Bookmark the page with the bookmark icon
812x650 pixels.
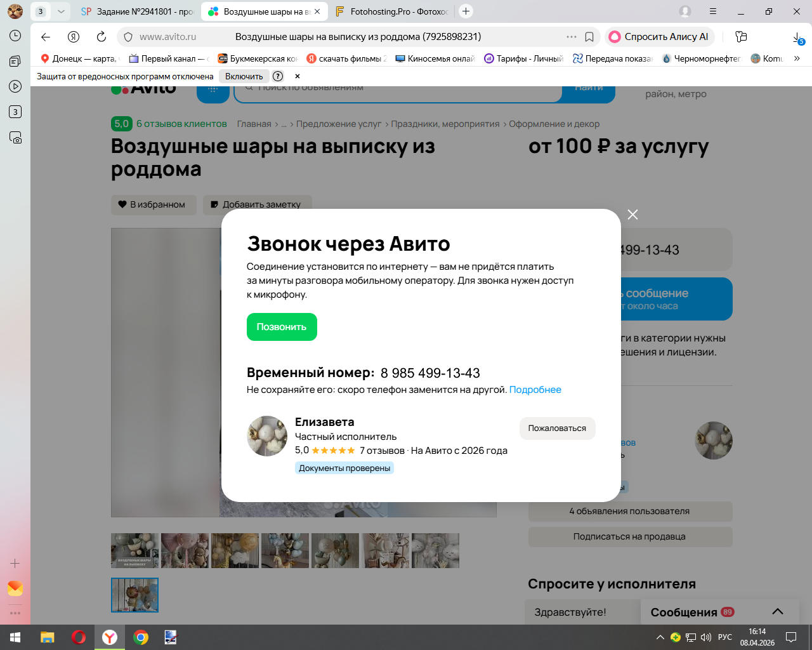(x=589, y=37)
